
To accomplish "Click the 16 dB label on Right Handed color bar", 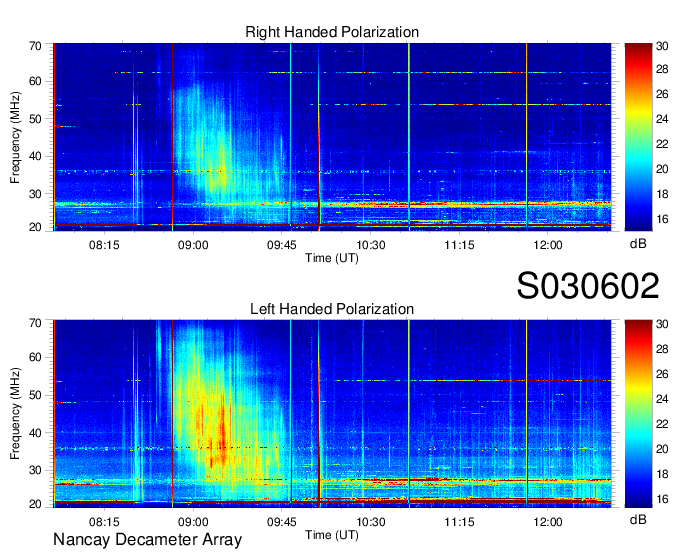I will tap(662, 219).
